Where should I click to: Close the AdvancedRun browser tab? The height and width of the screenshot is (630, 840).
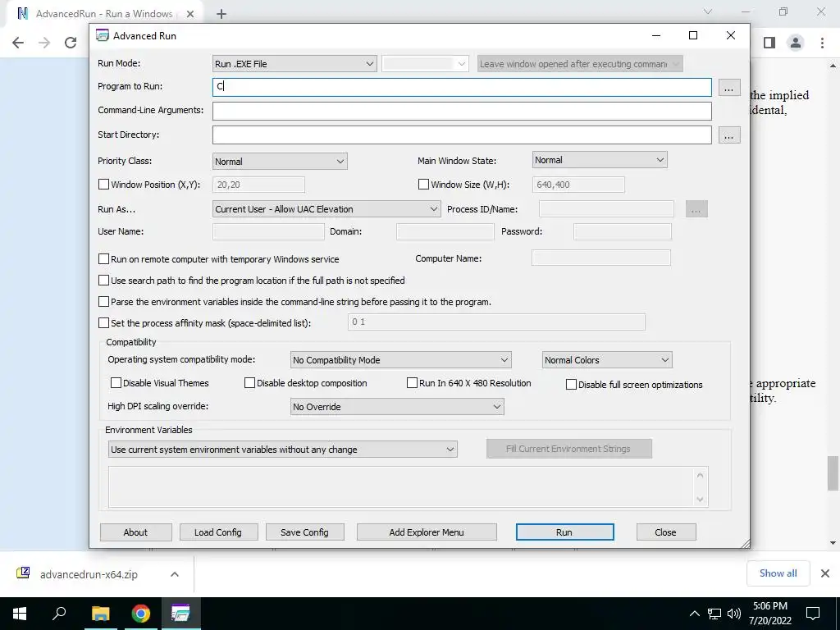tap(190, 14)
